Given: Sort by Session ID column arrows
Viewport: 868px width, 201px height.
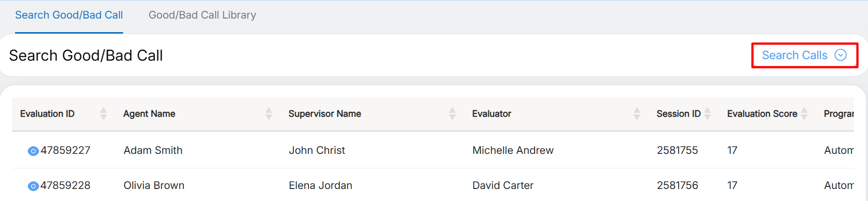Looking at the screenshot, I should click(708, 114).
